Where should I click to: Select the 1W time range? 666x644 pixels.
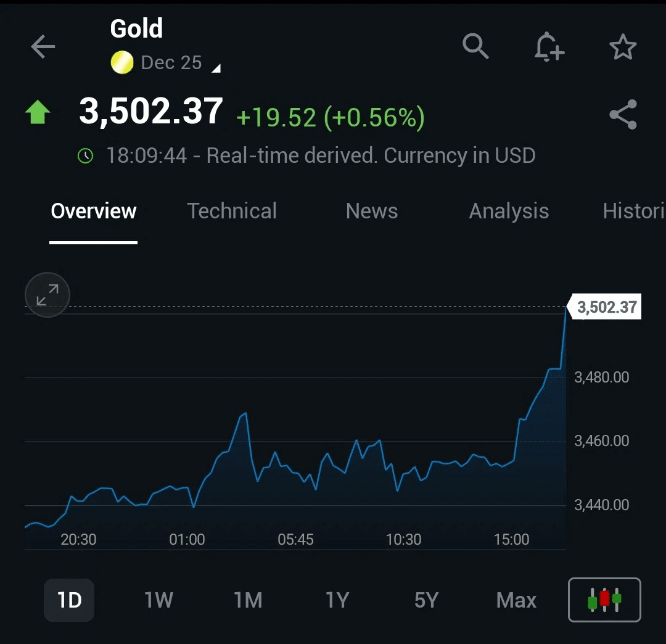point(158,599)
